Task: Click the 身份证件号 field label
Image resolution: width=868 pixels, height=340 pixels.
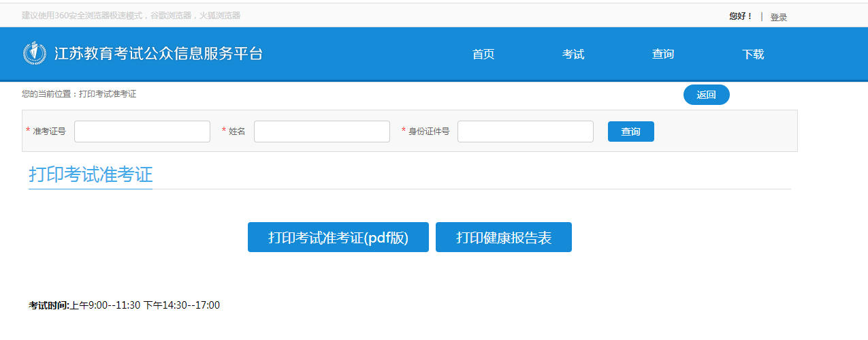Action: coord(428,132)
